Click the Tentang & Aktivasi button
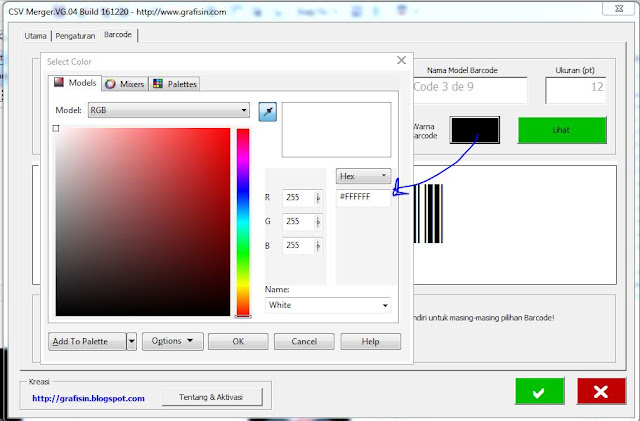Image resolution: width=640 pixels, height=421 pixels. coord(211,397)
